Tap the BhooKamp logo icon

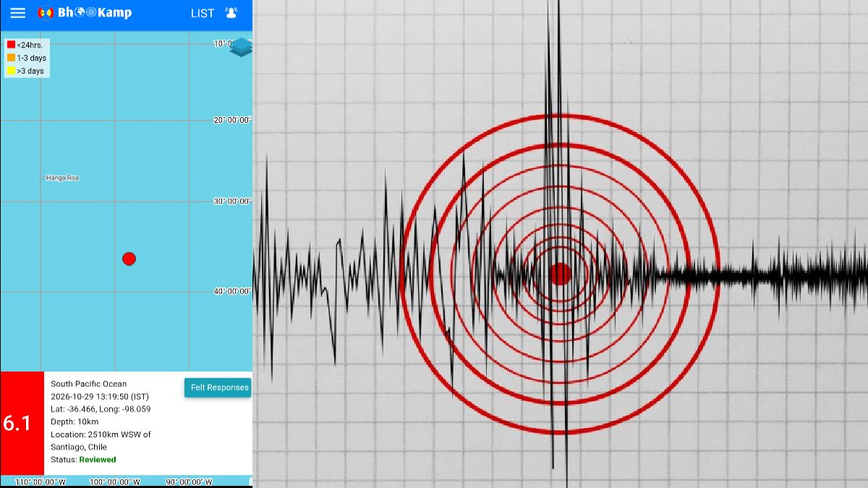coord(46,13)
